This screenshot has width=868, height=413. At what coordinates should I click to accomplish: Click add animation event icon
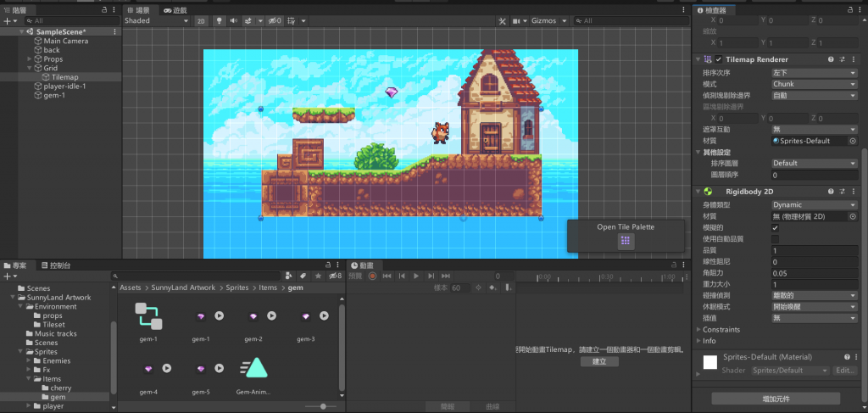tap(507, 287)
